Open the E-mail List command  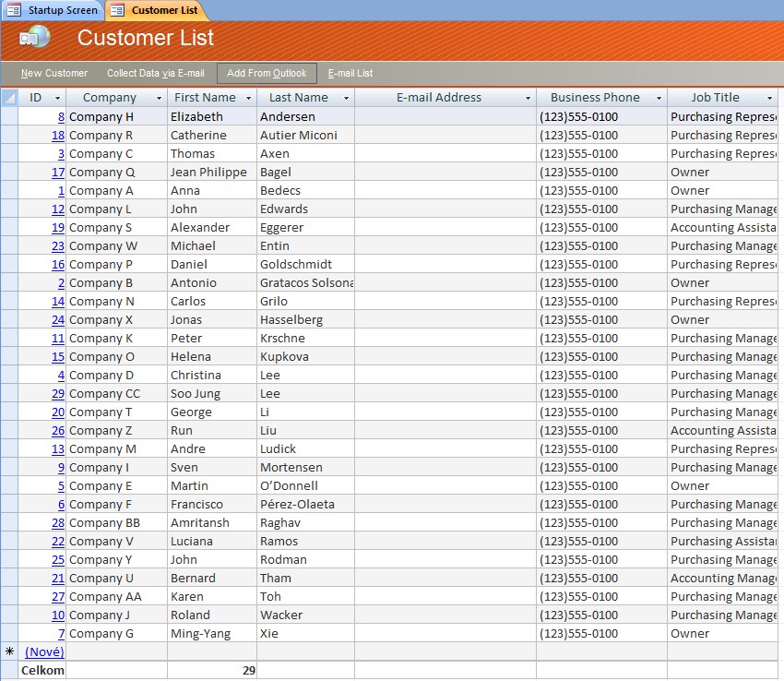coord(350,73)
